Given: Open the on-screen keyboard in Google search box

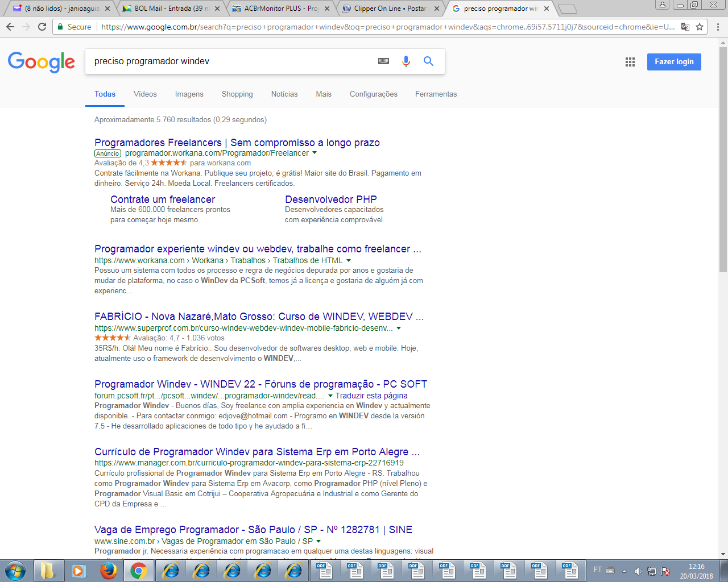Looking at the screenshot, I should (x=384, y=61).
